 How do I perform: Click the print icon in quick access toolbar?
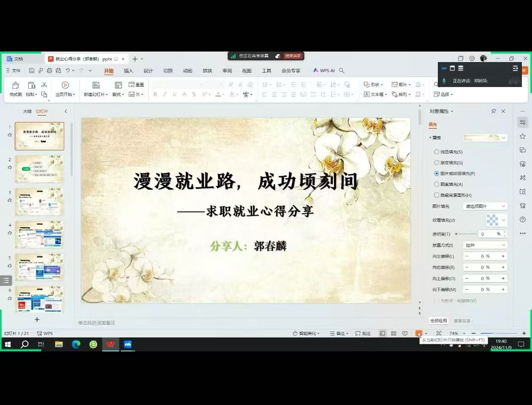pyautogui.click(x=49, y=71)
